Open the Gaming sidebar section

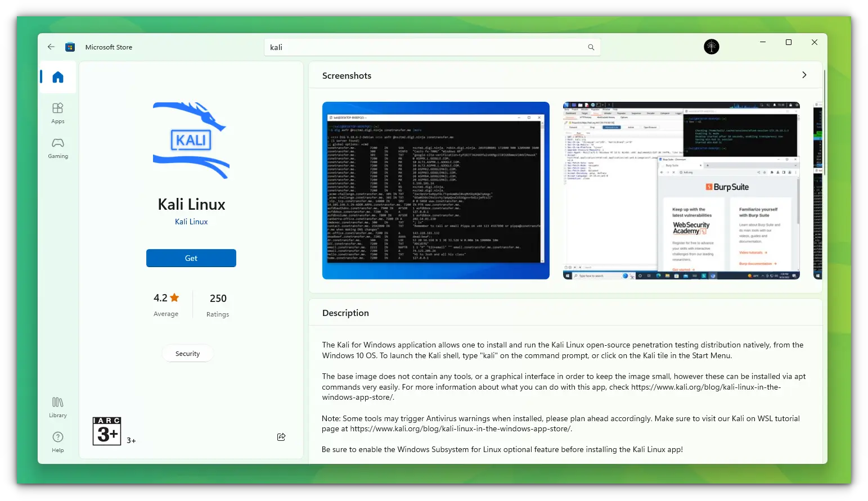pyautogui.click(x=58, y=148)
